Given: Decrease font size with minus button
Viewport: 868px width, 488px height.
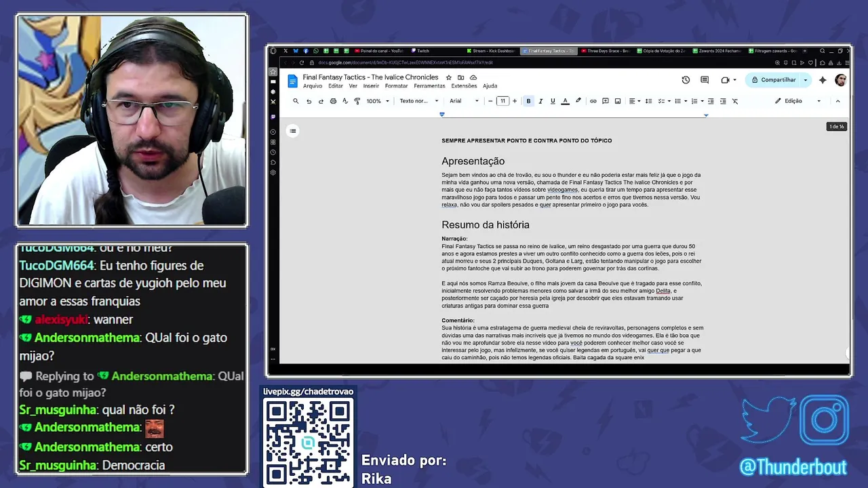Looking at the screenshot, I should click(x=490, y=101).
